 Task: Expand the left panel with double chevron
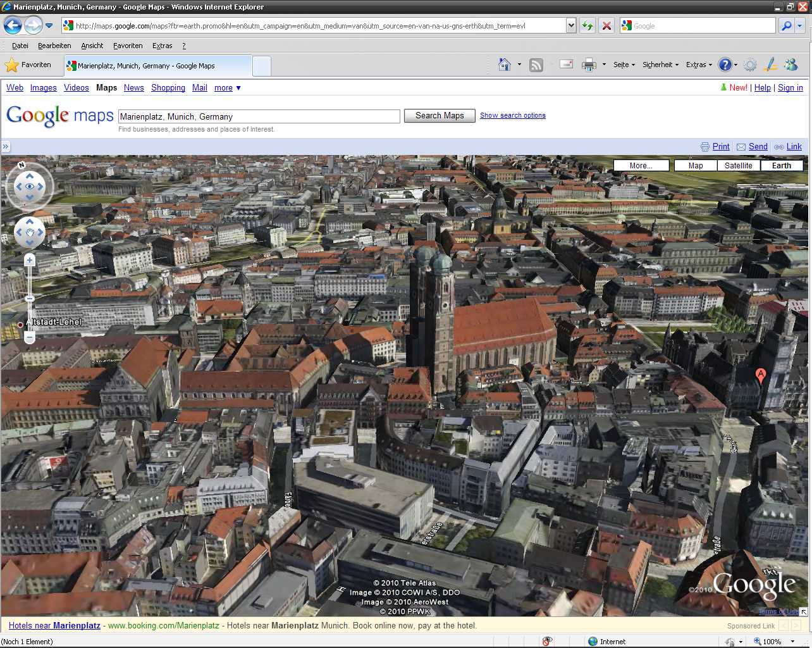pos(6,147)
